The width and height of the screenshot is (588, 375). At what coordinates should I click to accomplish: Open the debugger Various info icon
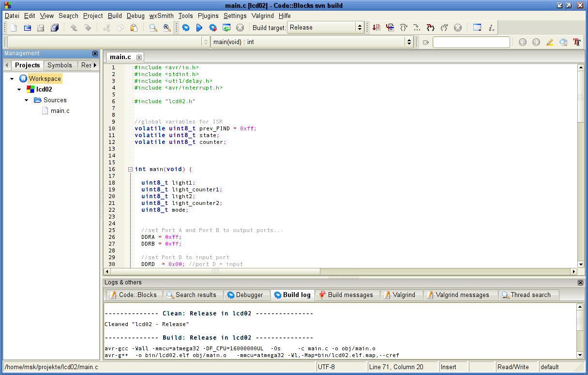[491, 28]
